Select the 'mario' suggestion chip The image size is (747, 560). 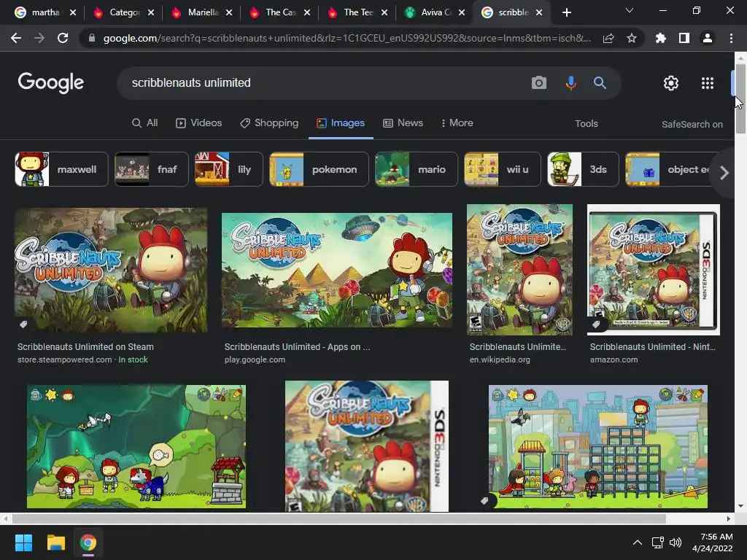pos(417,169)
